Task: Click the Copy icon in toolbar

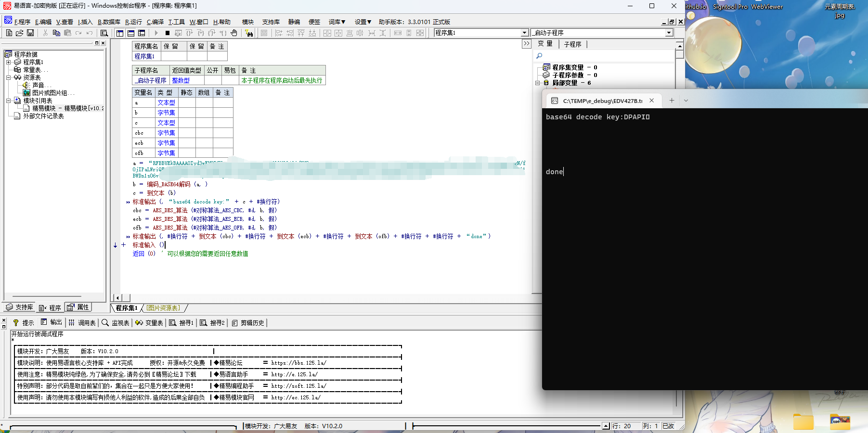Action: pyautogui.click(x=56, y=33)
